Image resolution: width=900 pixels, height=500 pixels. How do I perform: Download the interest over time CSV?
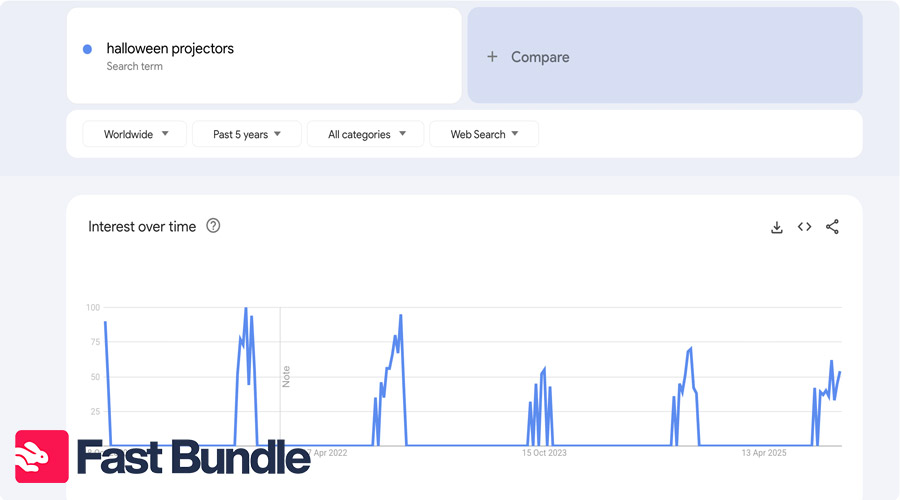(x=777, y=228)
